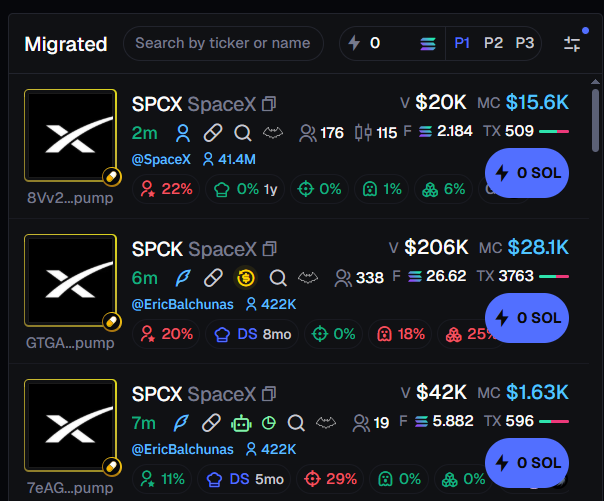
Task: Click search magnifier in SPCX 7m row
Action: pos(296,423)
